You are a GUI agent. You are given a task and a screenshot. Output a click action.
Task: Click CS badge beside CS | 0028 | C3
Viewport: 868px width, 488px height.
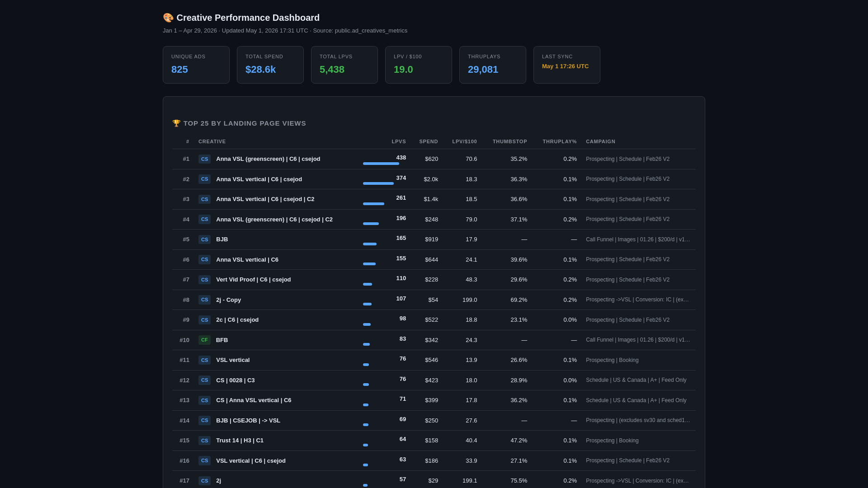click(x=204, y=380)
